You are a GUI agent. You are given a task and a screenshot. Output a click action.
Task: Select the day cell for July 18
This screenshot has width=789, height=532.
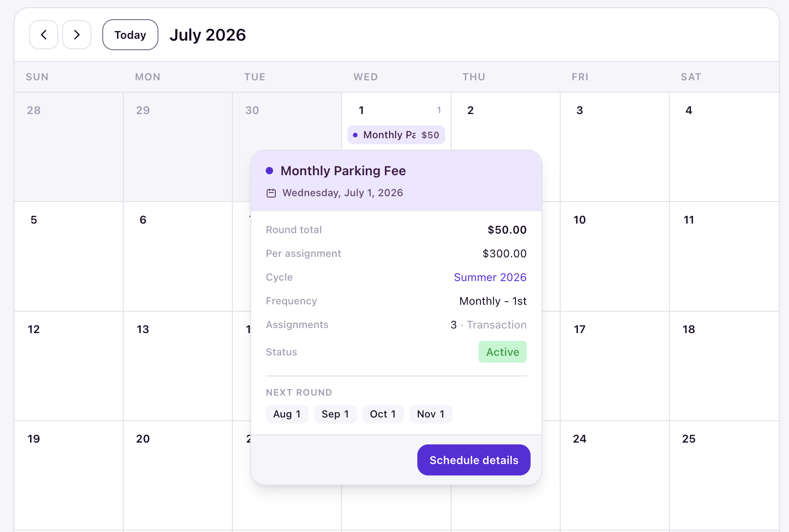[724, 366]
